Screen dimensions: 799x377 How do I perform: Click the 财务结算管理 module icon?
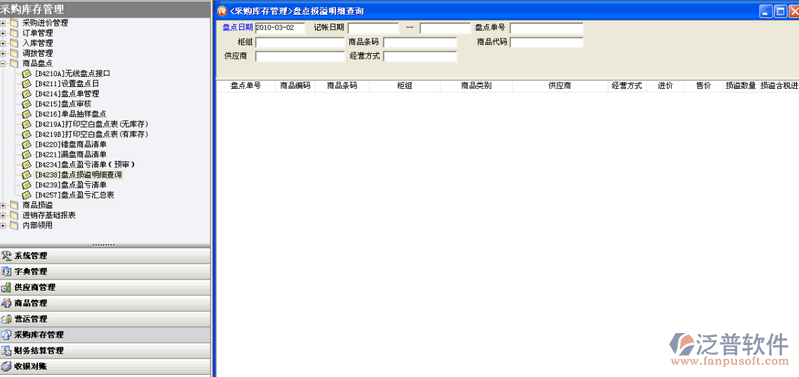6,351
